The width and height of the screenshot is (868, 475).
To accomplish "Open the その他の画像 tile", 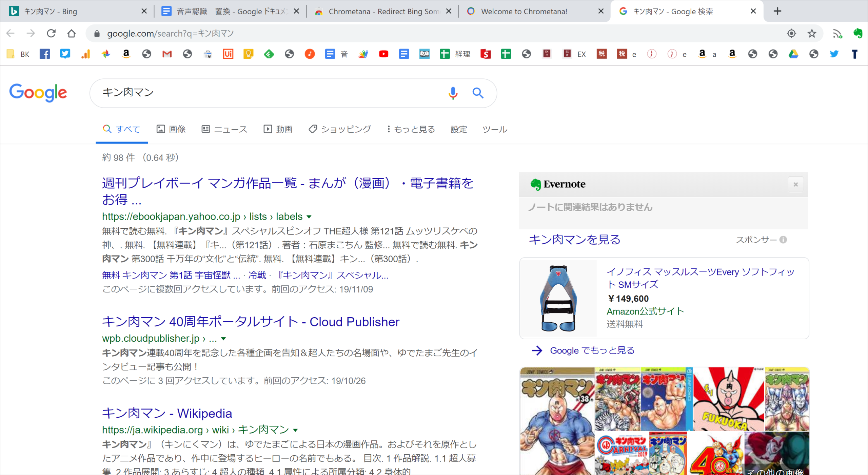I will pyautogui.click(x=776, y=453).
